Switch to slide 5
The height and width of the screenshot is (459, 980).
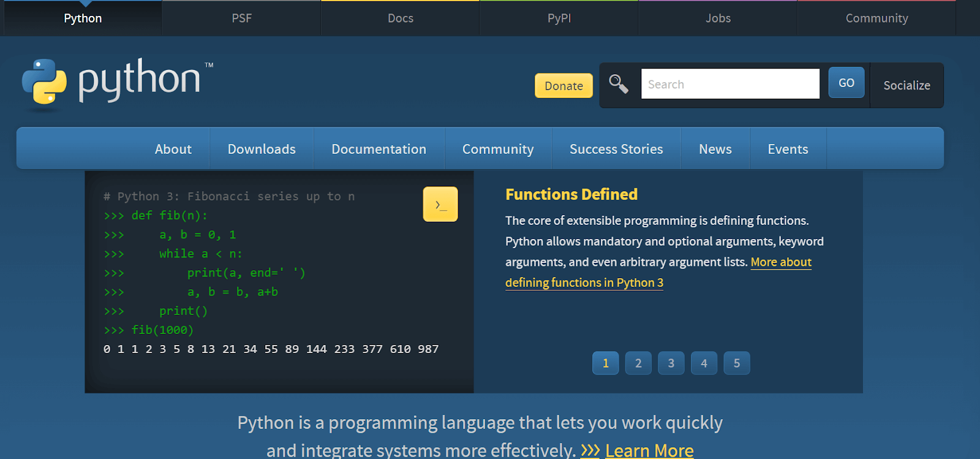[x=737, y=363]
